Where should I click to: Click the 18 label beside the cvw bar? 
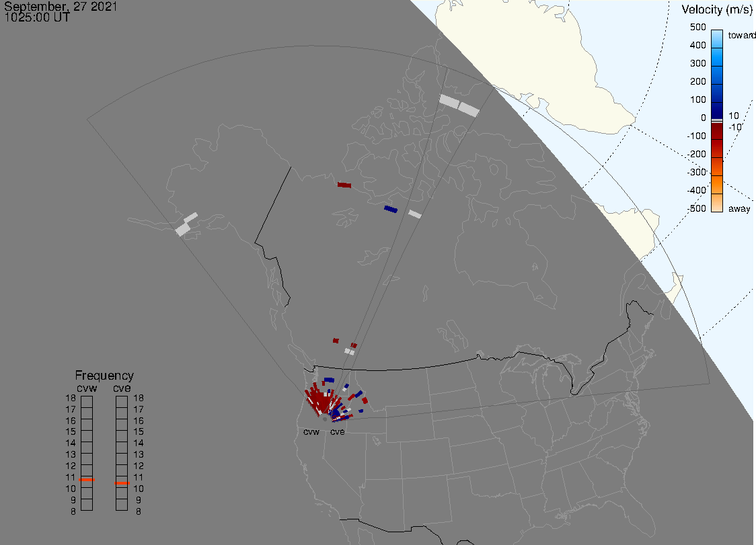pos(71,398)
